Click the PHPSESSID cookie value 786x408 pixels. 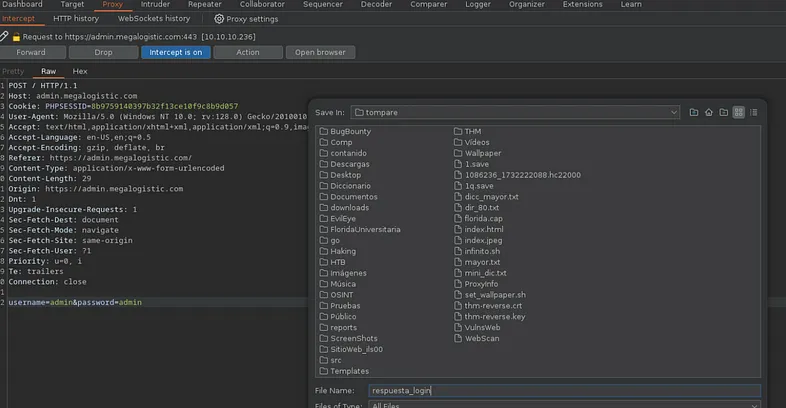[x=164, y=106]
